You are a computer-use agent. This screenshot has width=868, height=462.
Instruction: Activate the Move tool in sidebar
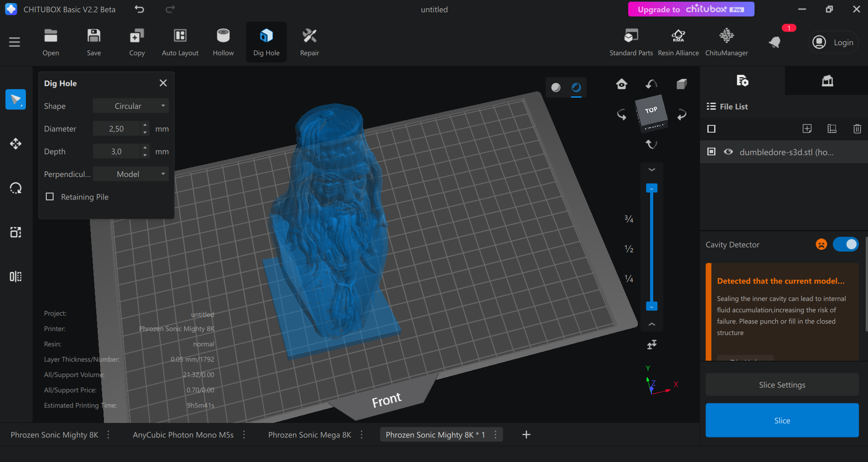tap(15, 144)
